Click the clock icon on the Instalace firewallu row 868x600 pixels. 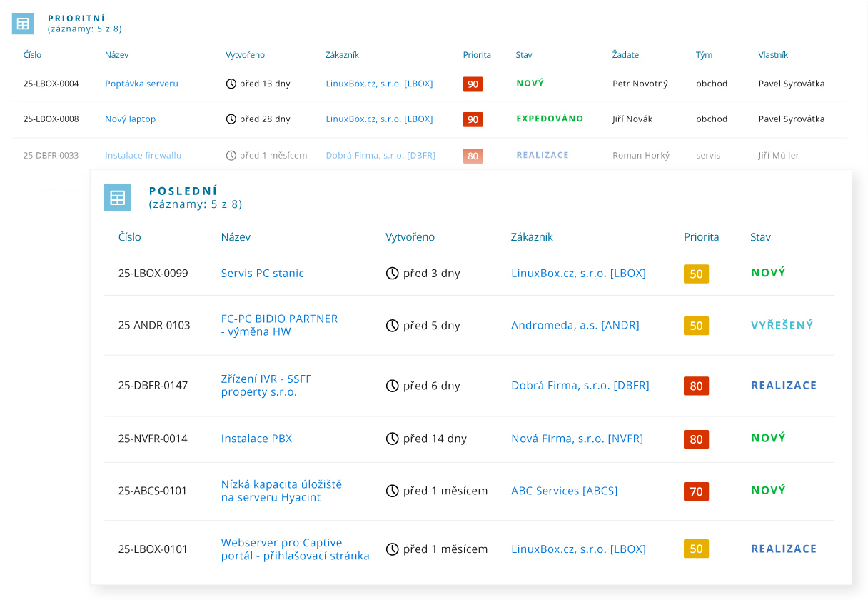tap(231, 154)
